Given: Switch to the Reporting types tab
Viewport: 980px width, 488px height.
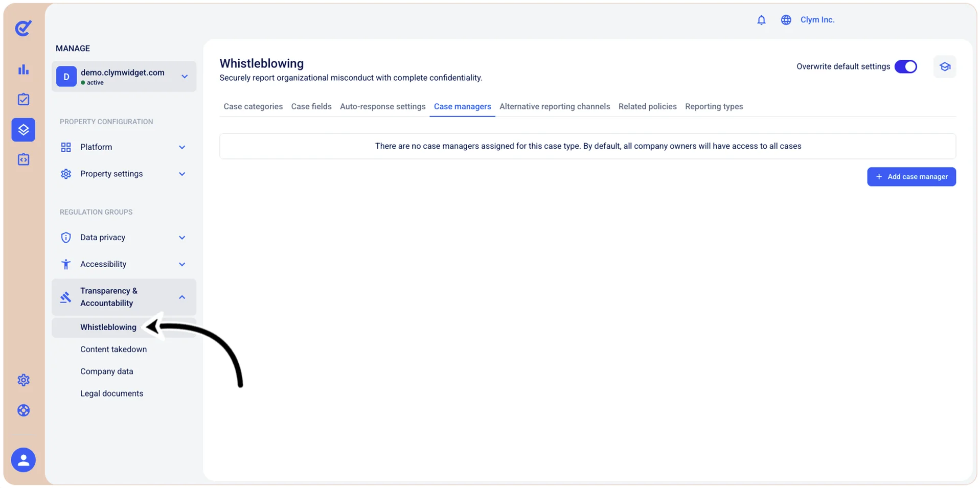Looking at the screenshot, I should [x=714, y=106].
